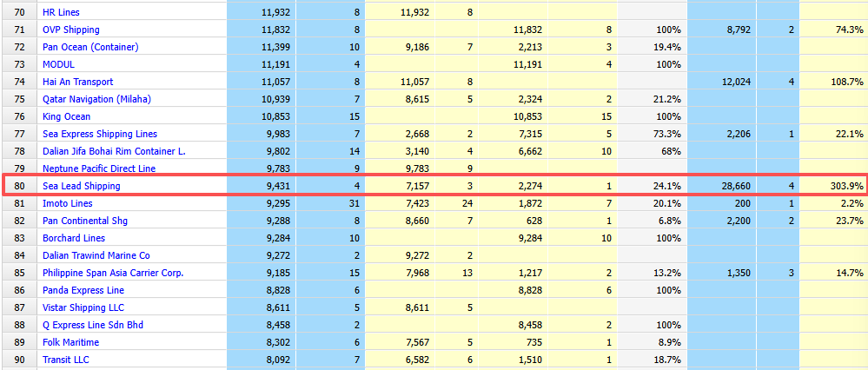Open the OVP Shipping link
Screen dimensions: 868x370
[x=71, y=30]
